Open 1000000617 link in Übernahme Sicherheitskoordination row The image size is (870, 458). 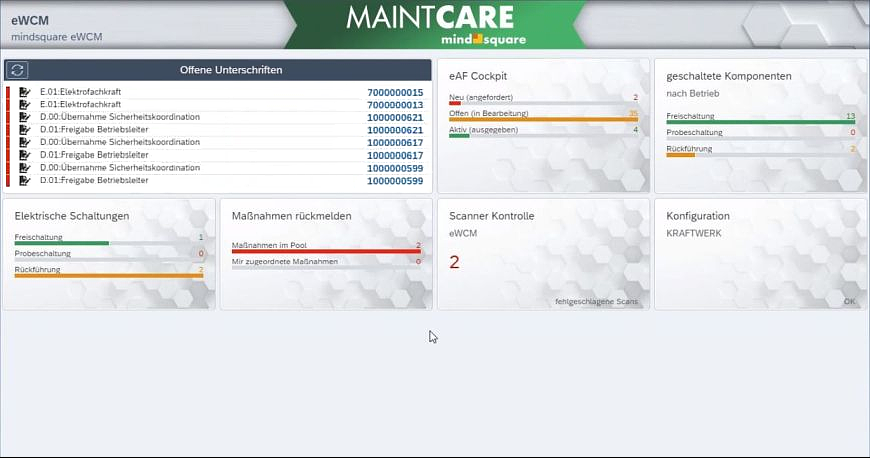[395, 143]
